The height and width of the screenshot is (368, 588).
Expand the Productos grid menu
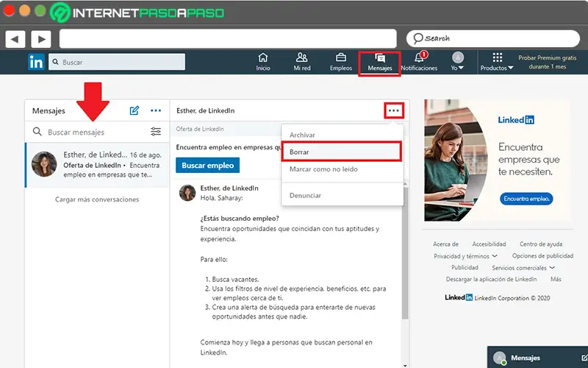[x=498, y=62]
